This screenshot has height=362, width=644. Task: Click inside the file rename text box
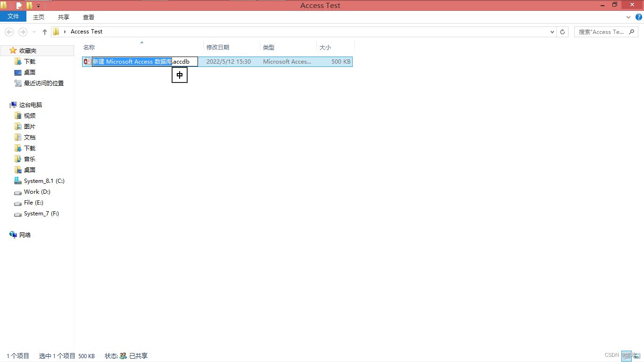click(145, 62)
